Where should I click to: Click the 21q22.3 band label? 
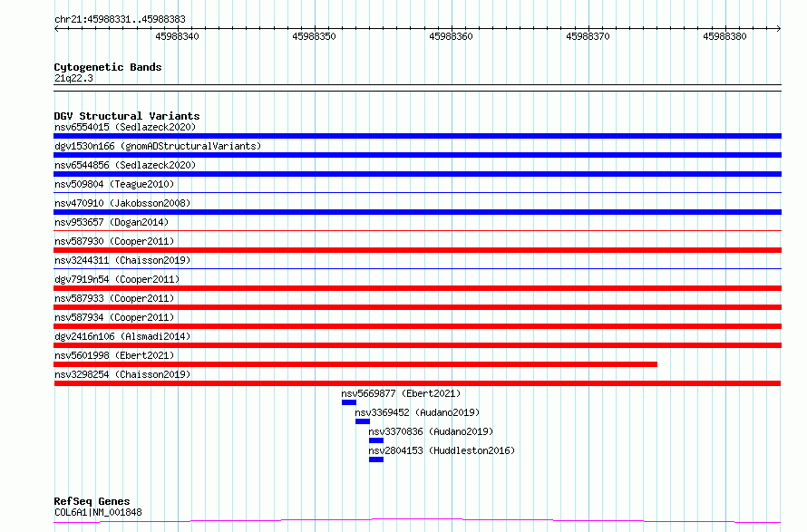tap(73, 78)
